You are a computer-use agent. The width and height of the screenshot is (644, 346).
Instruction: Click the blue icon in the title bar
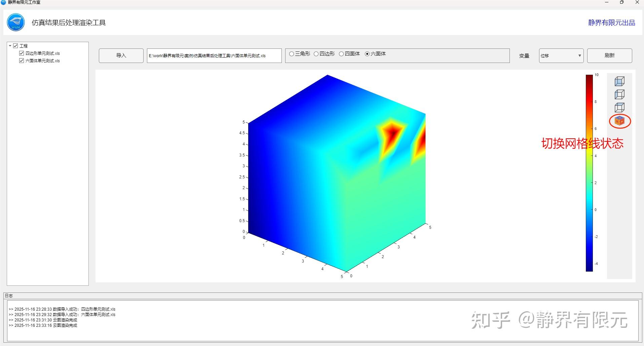[x=3, y=2]
